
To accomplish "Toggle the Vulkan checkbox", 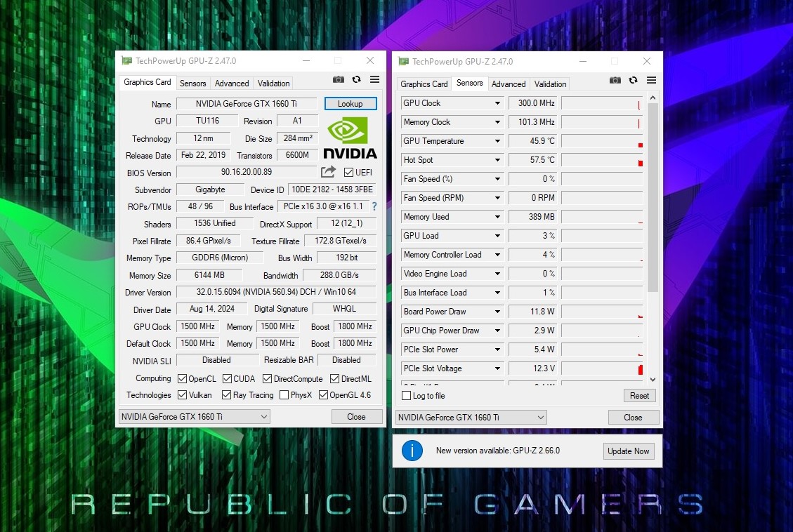I will tap(182, 394).
